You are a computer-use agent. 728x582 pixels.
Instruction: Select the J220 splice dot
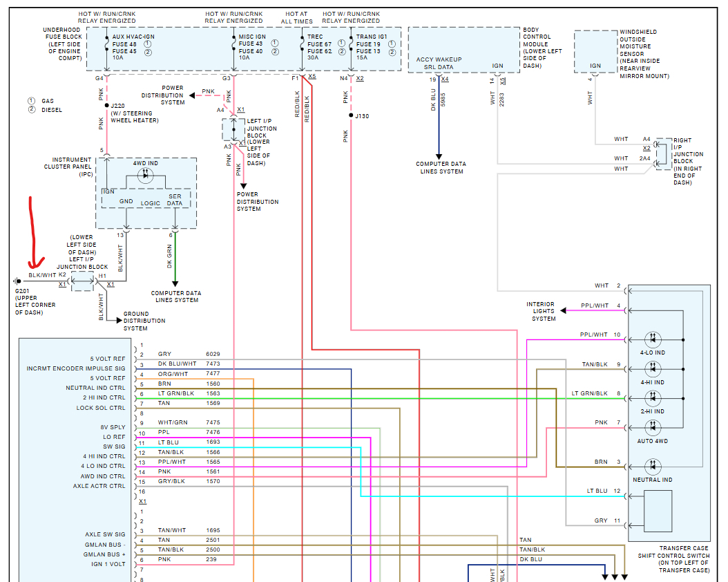pos(107,106)
